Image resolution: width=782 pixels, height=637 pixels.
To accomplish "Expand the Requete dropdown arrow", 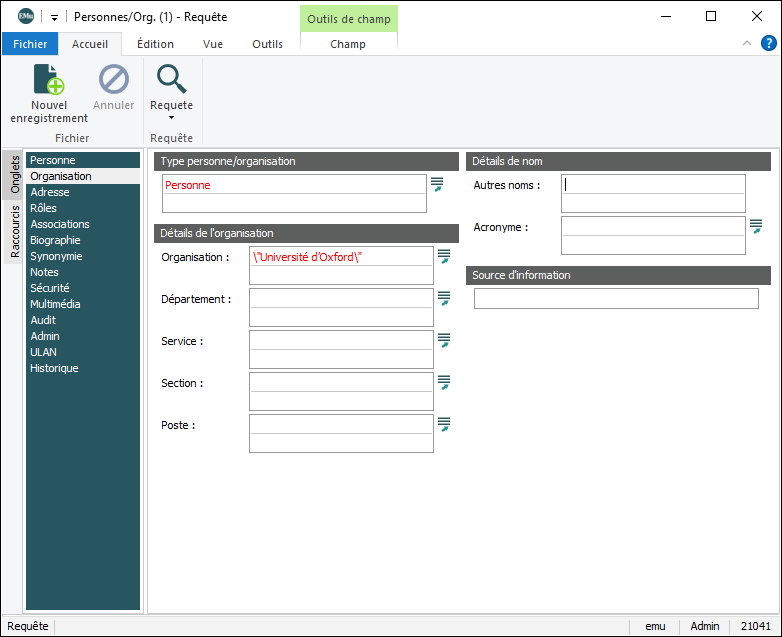I will pyautogui.click(x=171, y=118).
